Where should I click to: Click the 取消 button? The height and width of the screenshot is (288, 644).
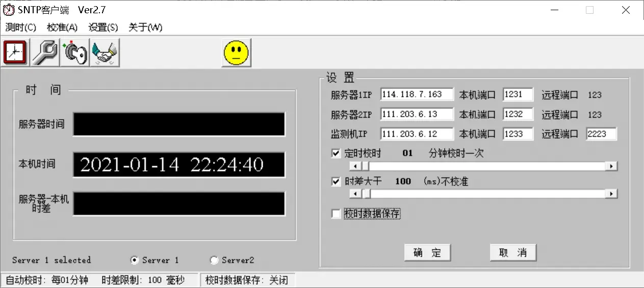(x=513, y=252)
